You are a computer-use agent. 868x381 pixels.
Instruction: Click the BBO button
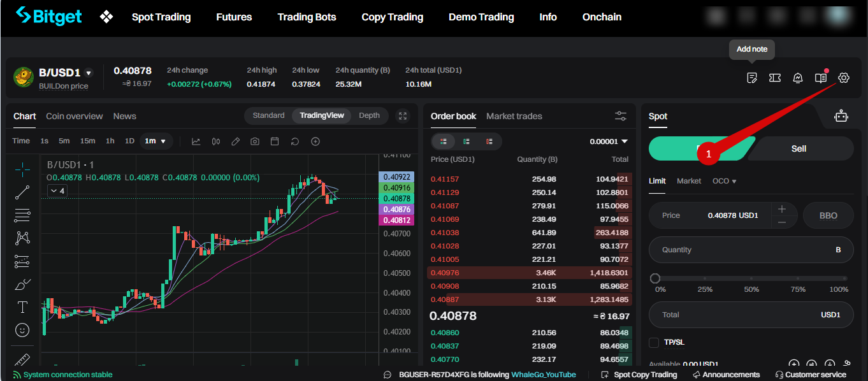pos(828,215)
